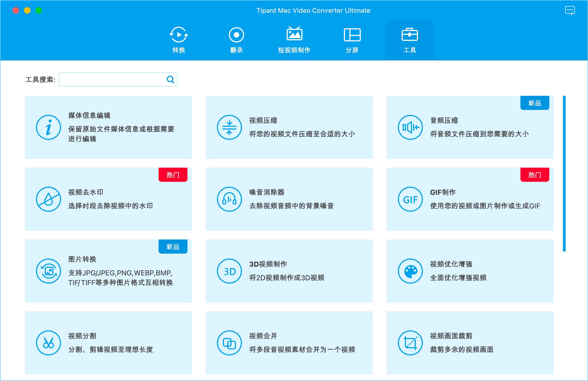Click the 视频合并 merger icon
This screenshot has height=381, width=588.
[229, 343]
